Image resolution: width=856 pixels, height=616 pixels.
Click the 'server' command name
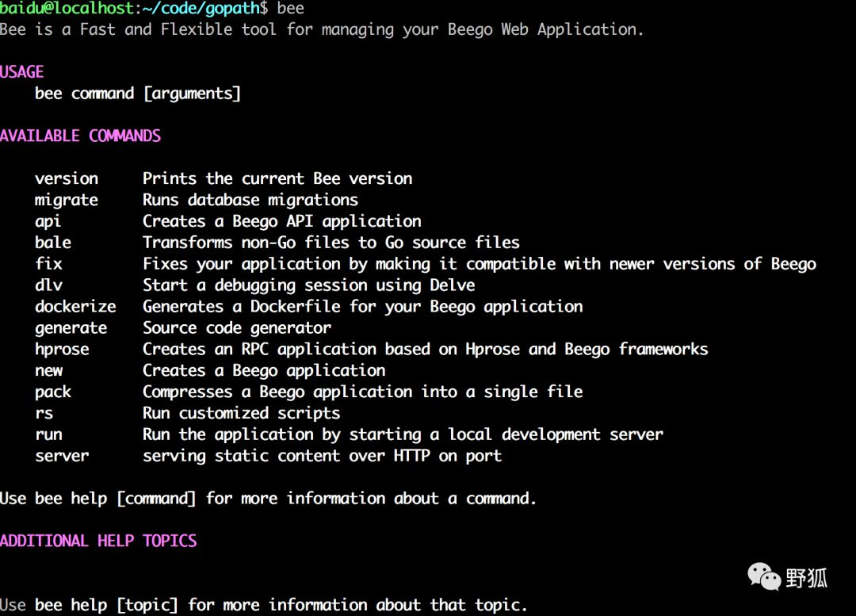click(62, 456)
